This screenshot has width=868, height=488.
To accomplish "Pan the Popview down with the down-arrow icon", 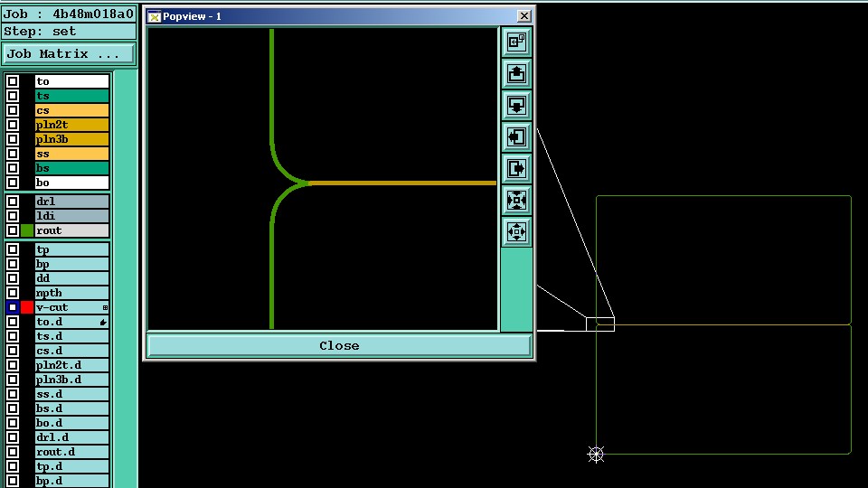I will point(516,105).
